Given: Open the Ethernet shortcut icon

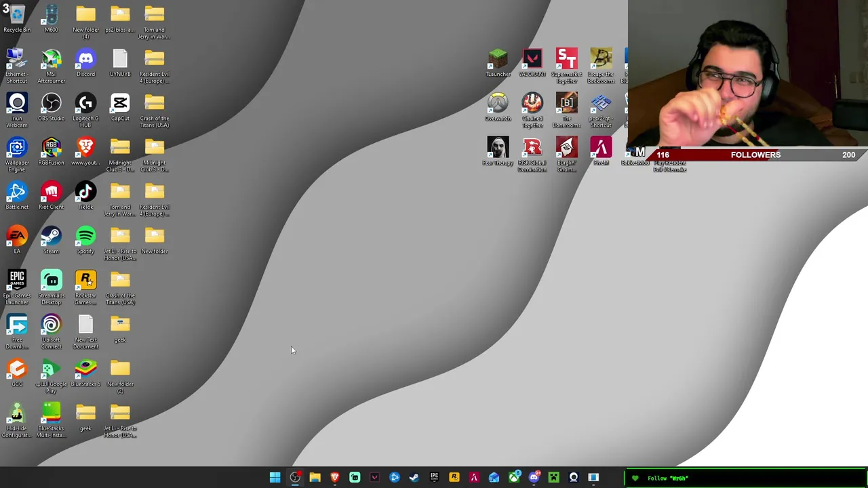Looking at the screenshot, I should click(17, 66).
